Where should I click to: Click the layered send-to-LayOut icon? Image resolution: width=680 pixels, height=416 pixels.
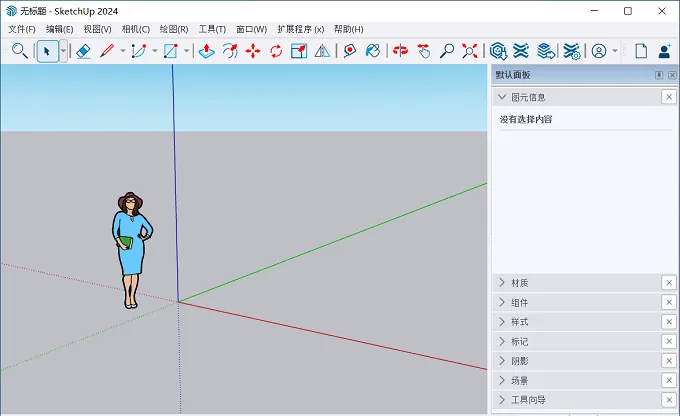546,51
